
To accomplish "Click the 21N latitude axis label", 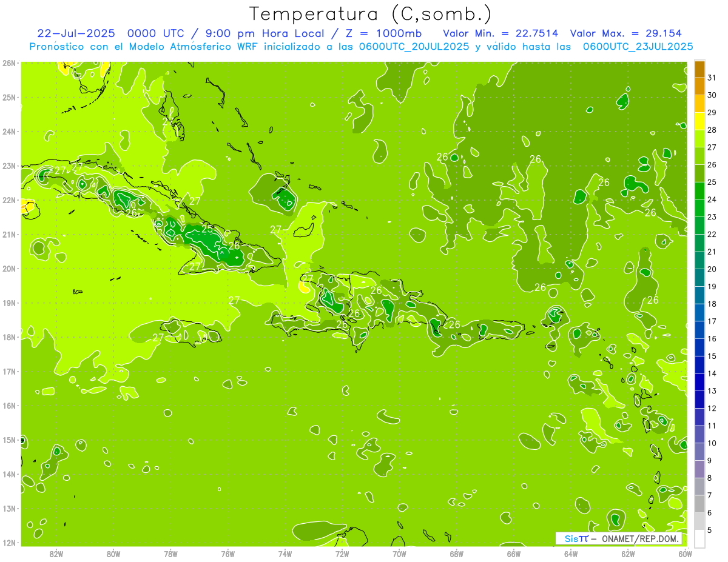I will pyautogui.click(x=9, y=234).
